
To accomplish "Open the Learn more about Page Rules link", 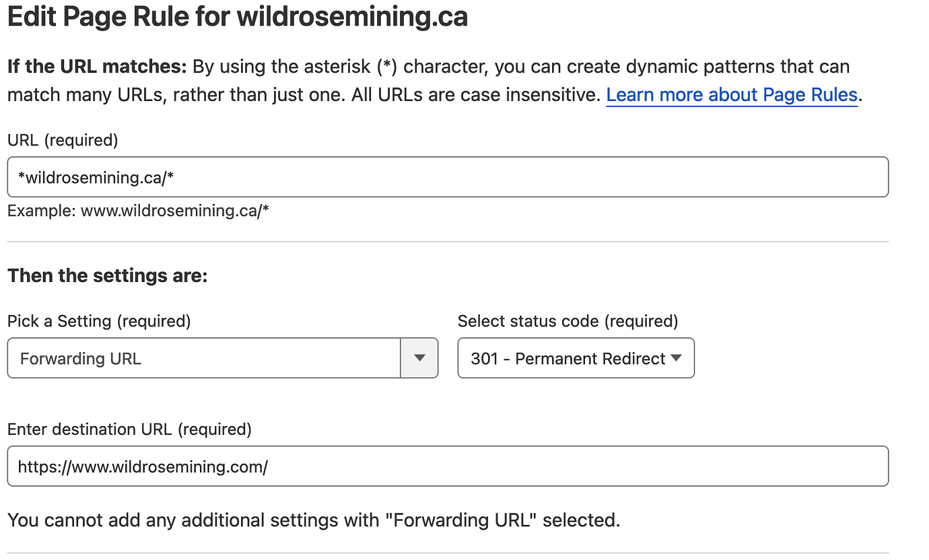I will tap(731, 96).
